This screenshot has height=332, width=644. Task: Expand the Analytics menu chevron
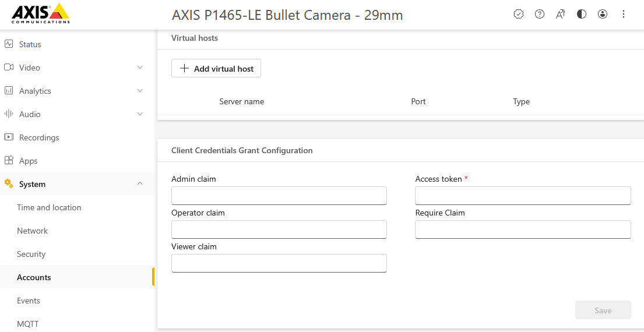coord(140,91)
